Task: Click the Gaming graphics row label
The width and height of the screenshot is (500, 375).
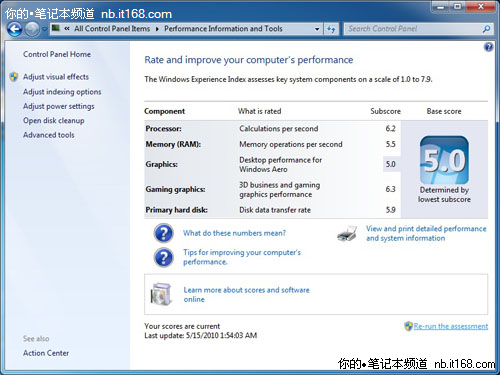Action: point(175,189)
